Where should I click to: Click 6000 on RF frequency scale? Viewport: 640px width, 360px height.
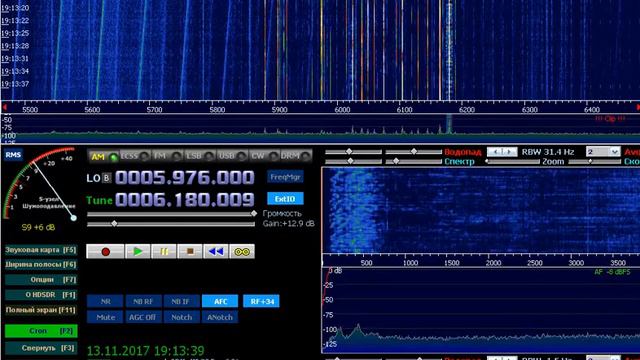342,110
